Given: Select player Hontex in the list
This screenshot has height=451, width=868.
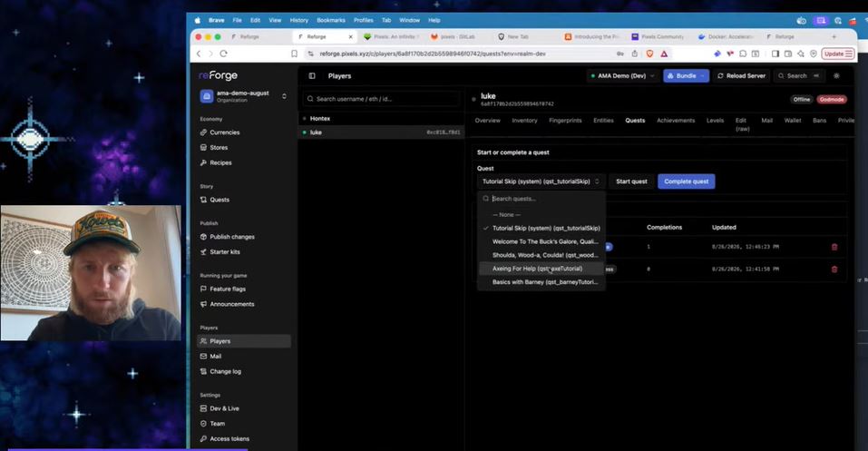Looking at the screenshot, I should coord(382,119).
